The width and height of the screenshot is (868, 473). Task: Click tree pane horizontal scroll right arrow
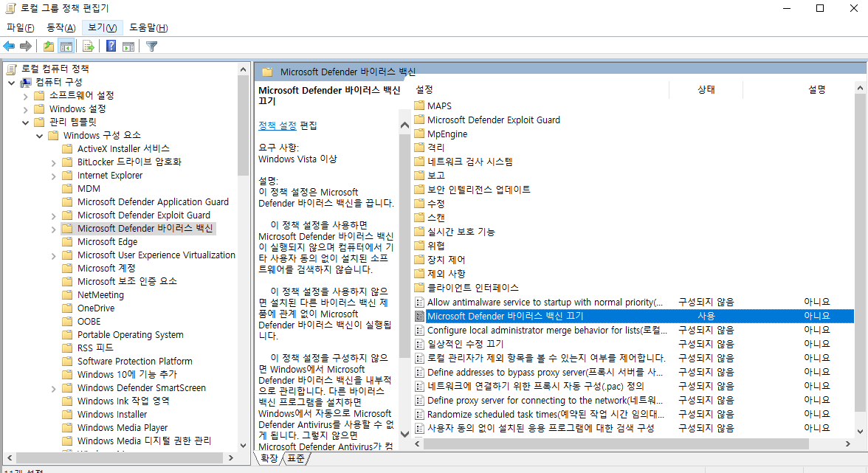pyautogui.click(x=232, y=458)
